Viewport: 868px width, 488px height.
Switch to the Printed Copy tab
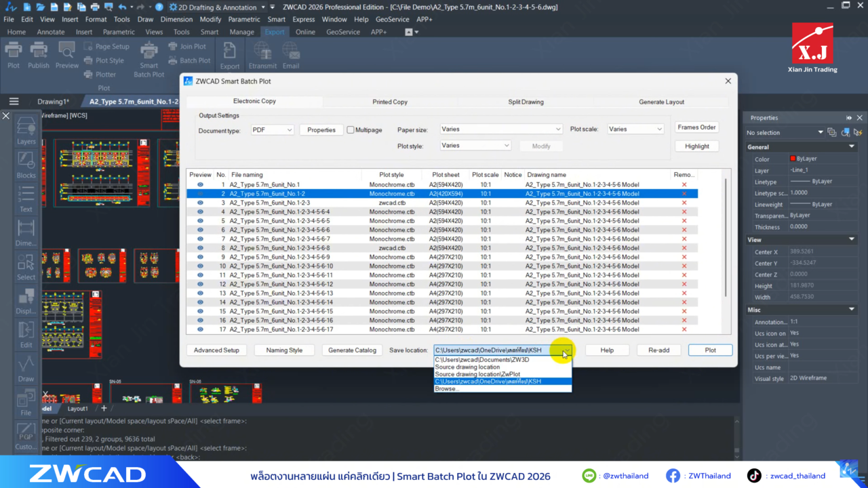(390, 102)
